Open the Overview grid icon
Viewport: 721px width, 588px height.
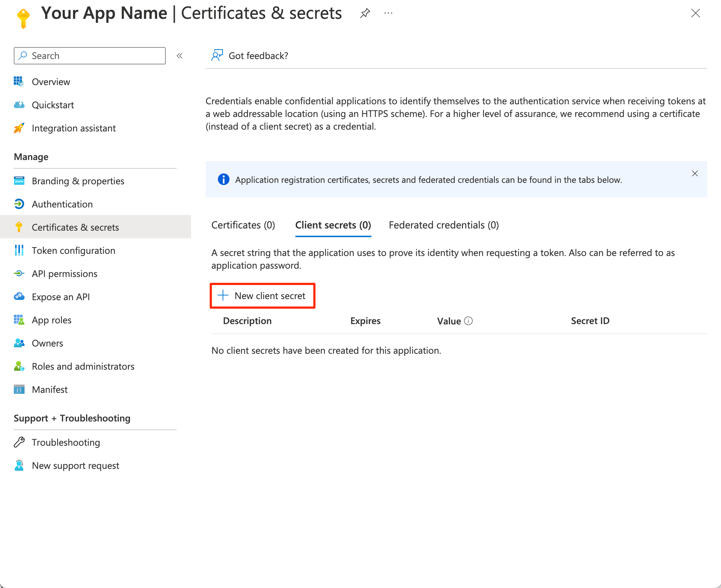pos(19,81)
